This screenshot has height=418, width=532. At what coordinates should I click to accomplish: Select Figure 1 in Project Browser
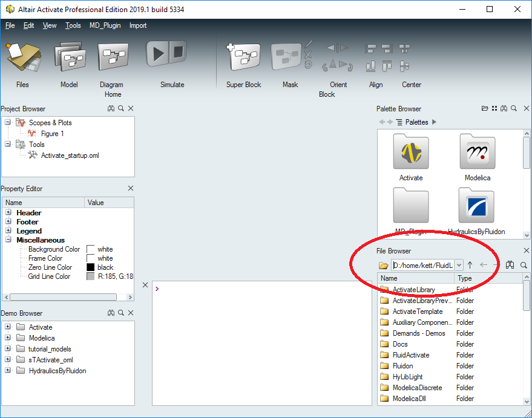click(x=52, y=134)
